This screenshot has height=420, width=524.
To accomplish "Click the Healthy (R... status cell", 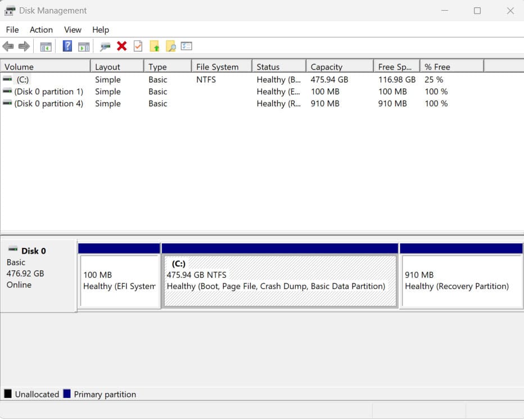I will (279, 104).
